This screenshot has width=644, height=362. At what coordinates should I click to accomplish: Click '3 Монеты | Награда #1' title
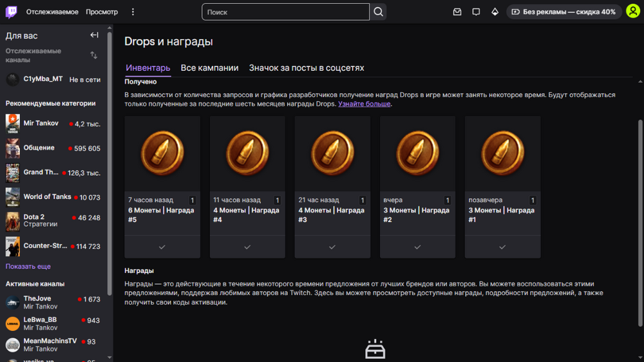(501, 215)
